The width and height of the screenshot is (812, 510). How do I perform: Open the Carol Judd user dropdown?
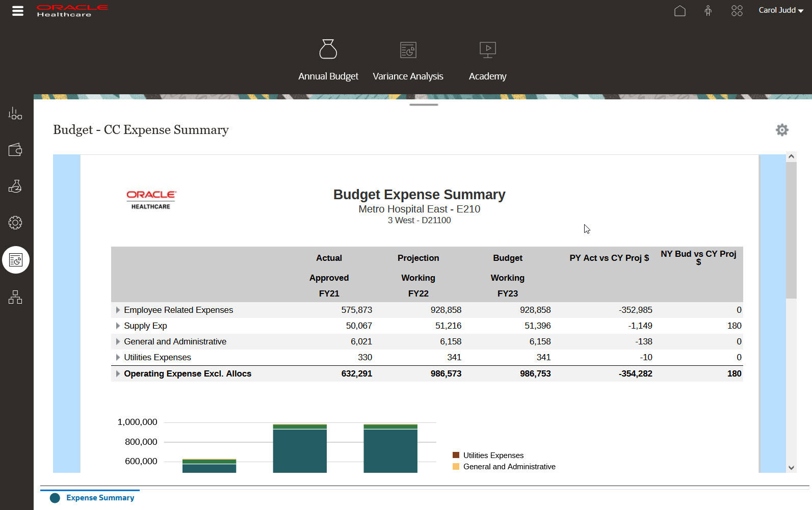[x=780, y=10]
